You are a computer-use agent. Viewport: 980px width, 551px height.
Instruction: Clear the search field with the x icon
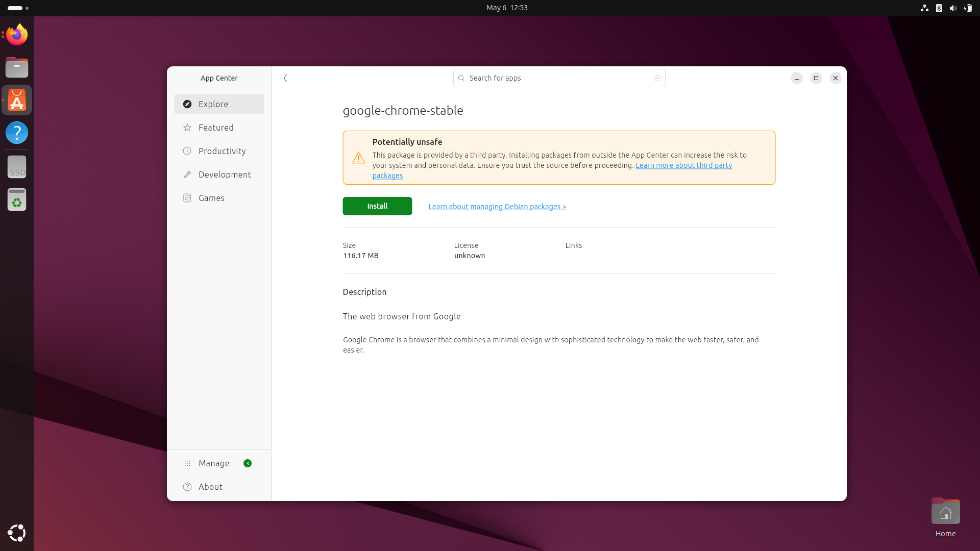pyautogui.click(x=657, y=78)
